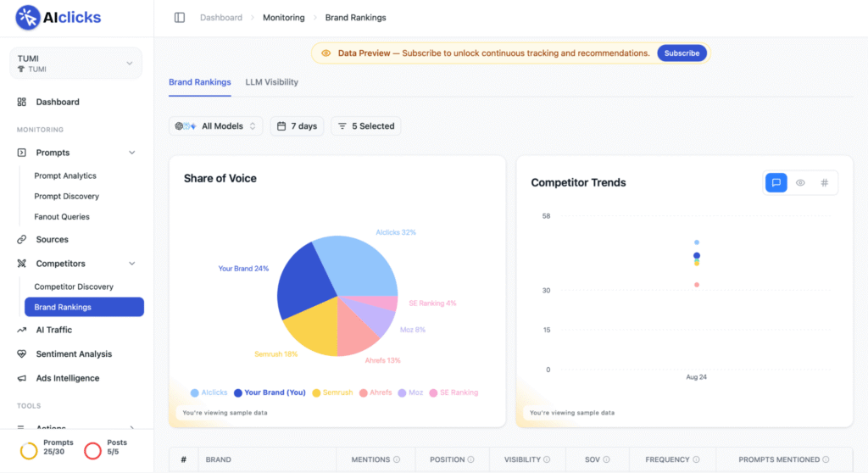The image size is (868, 473).
Task: Open the 5 Selected filter dropdown
Action: pos(366,126)
